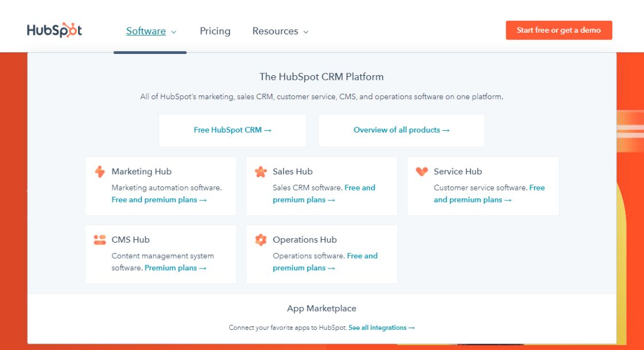
Task: Open Overview of all products
Action: pyautogui.click(x=402, y=130)
